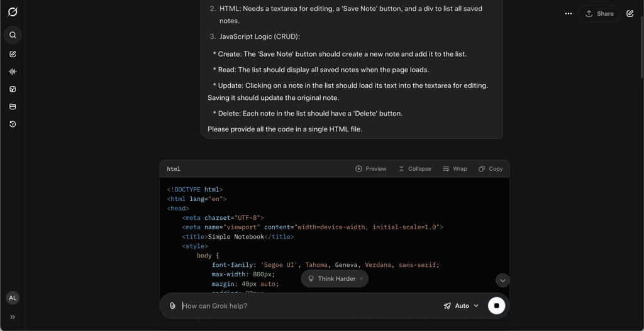Open voice mode waveform icon
Image resolution: width=644 pixels, height=331 pixels.
tap(13, 72)
